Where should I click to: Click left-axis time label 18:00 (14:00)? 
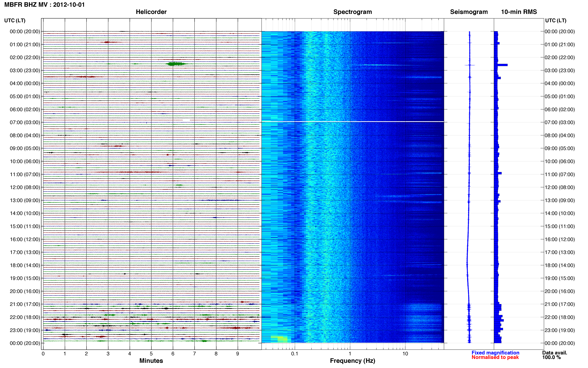pos(25,265)
